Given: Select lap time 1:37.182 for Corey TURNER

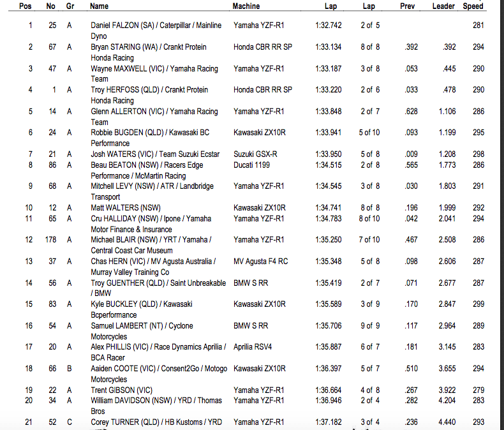Looking at the screenshot, I should (x=329, y=422).
